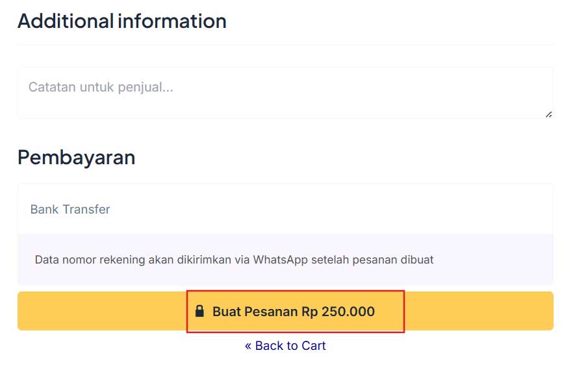Grab the notes textarea resize handle

point(548,115)
